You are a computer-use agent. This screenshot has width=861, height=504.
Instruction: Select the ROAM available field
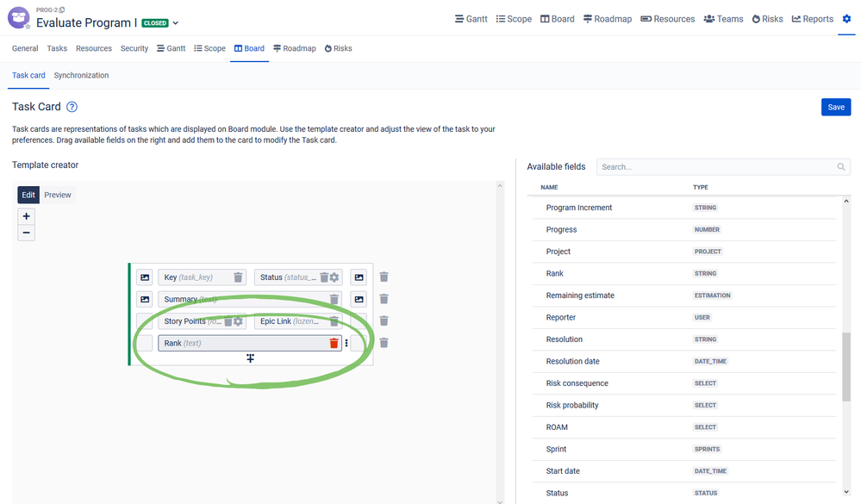pos(684,427)
